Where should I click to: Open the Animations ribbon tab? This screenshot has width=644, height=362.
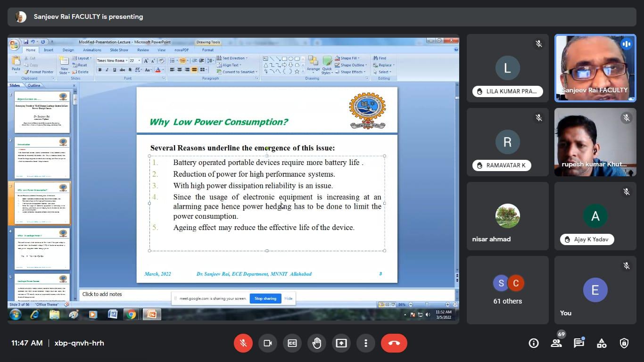coord(92,50)
